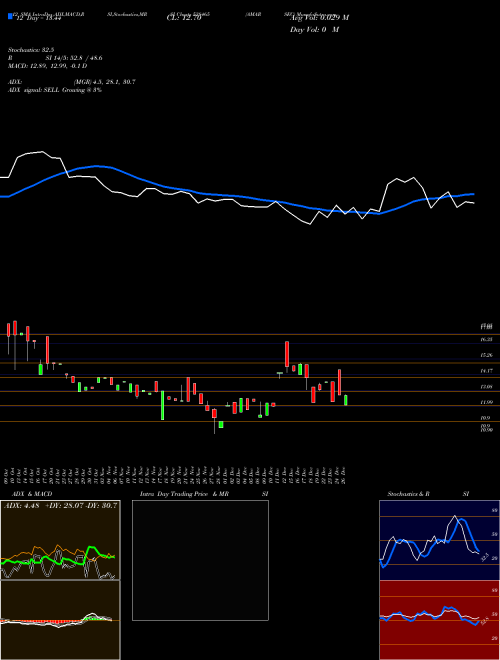The image size is (500, 660).
Task: Click the 15.26 price axis label
Action: coord(486,355)
